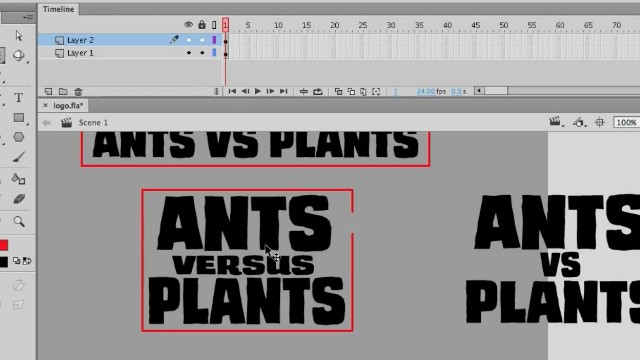Screen dimensions: 640x360
Task: Step back one frame
Action: pos(245,91)
